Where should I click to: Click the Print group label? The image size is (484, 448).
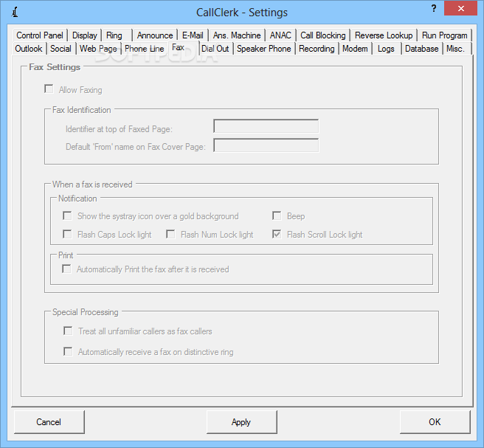click(66, 255)
